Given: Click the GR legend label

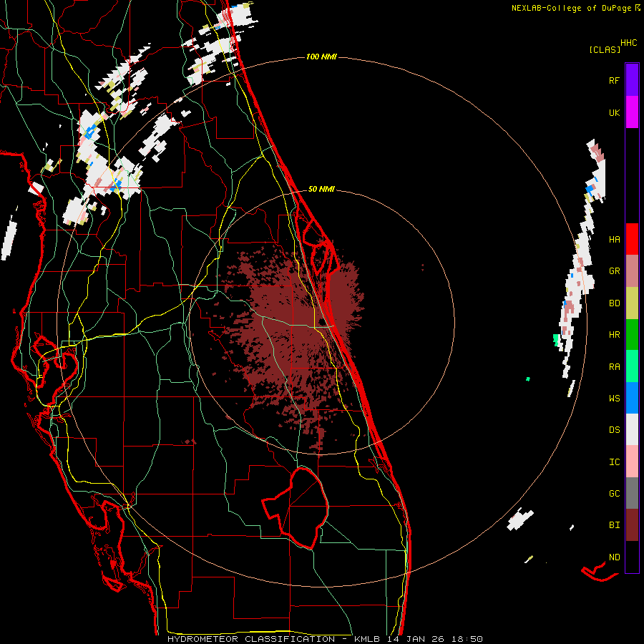Looking at the screenshot, I should (x=614, y=271).
